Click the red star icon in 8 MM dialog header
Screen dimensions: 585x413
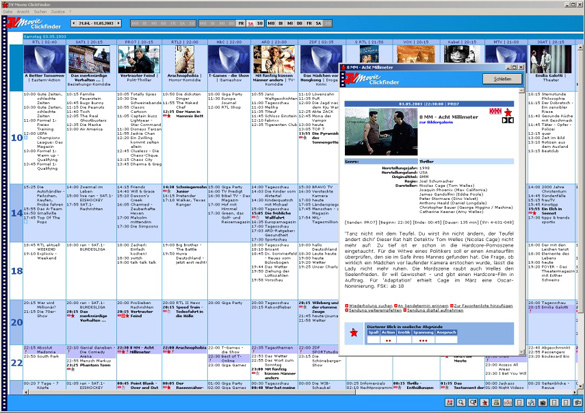pyautogui.click(x=508, y=112)
